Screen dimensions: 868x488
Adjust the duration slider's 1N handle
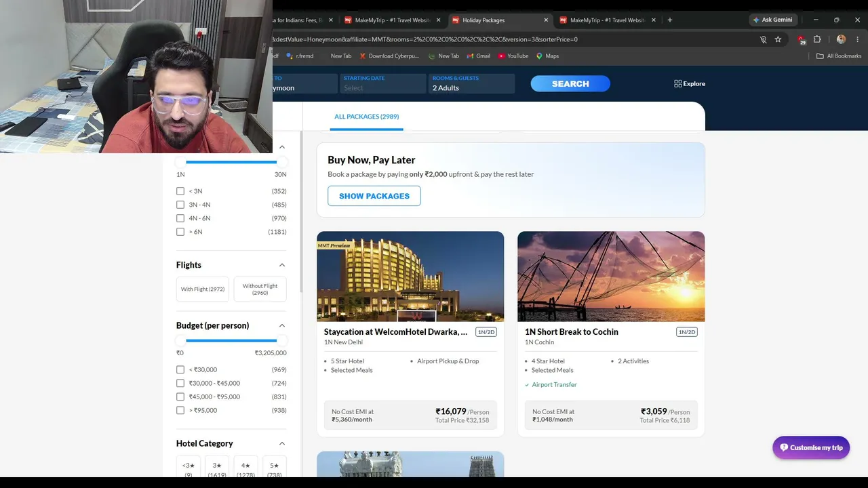181,162
